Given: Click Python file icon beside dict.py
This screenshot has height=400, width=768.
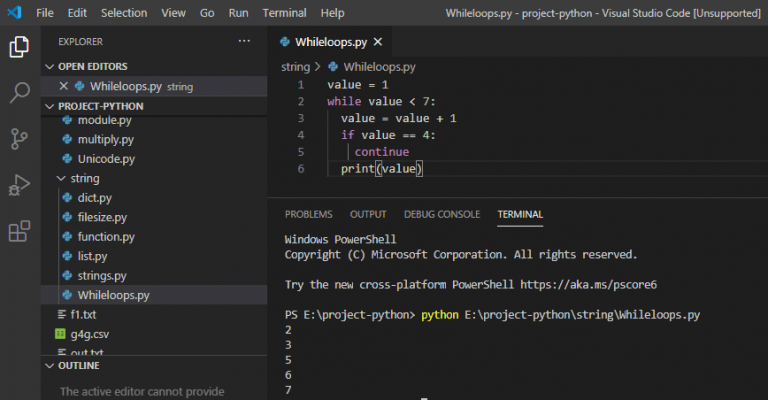Looking at the screenshot, I should tap(67, 198).
